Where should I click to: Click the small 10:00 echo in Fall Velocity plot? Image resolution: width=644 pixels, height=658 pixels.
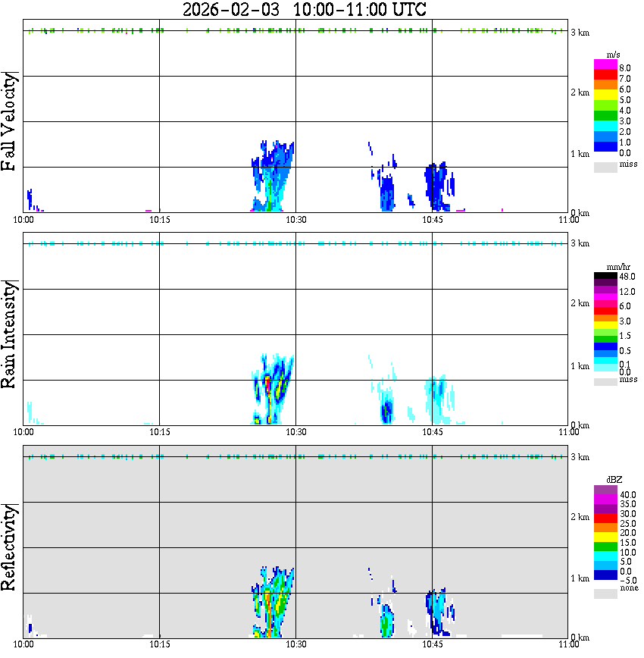pyautogui.click(x=30, y=199)
